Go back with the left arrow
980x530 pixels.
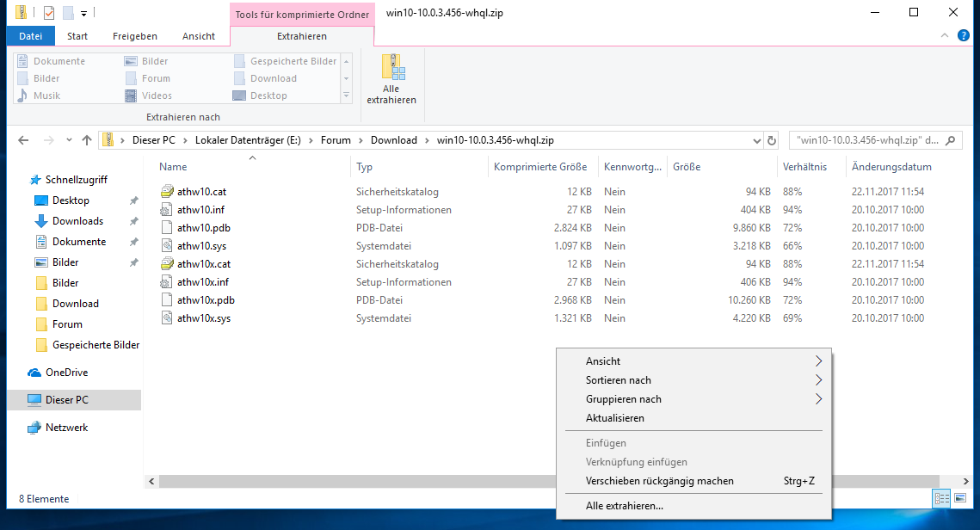click(x=24, y=140)
